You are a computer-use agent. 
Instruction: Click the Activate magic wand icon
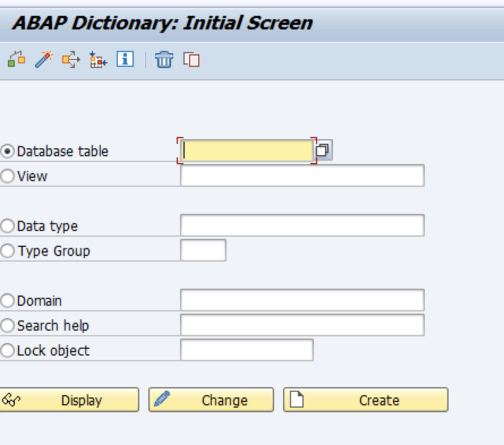pos(44,59)
